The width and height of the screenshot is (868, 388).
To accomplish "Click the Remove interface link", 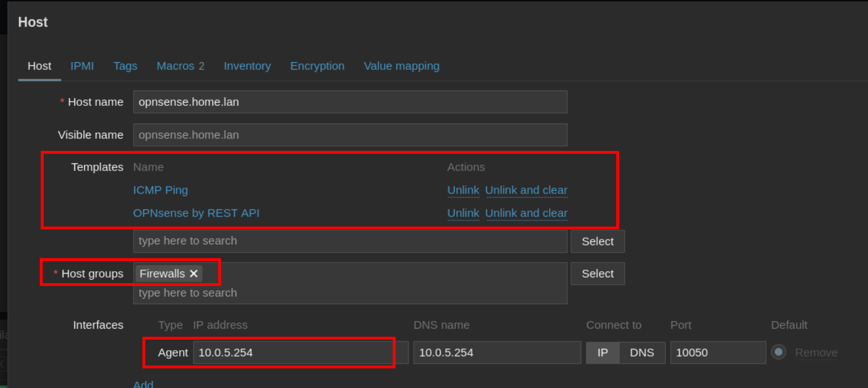I will 816,353.
